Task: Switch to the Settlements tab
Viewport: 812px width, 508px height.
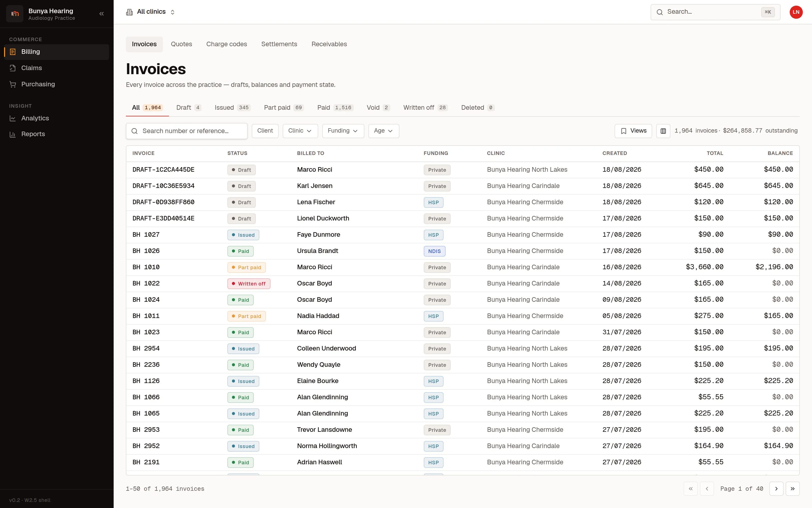Action: point(279,44)
